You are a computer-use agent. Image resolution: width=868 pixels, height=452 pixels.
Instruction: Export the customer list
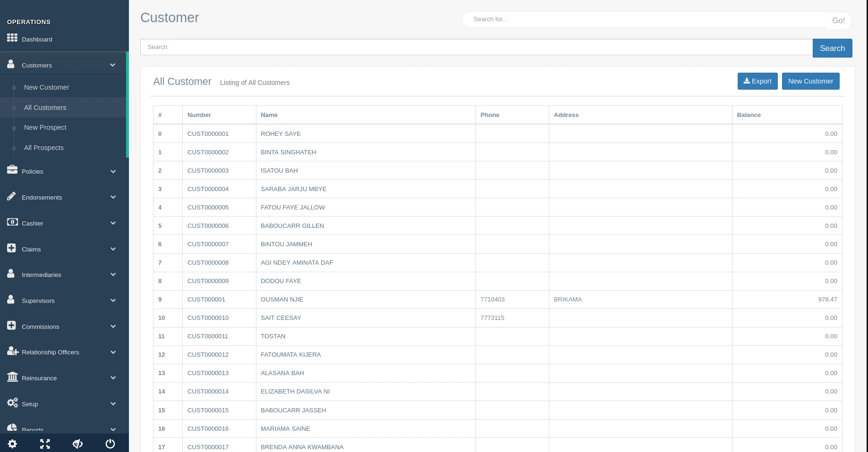click(x=757, y=81)
